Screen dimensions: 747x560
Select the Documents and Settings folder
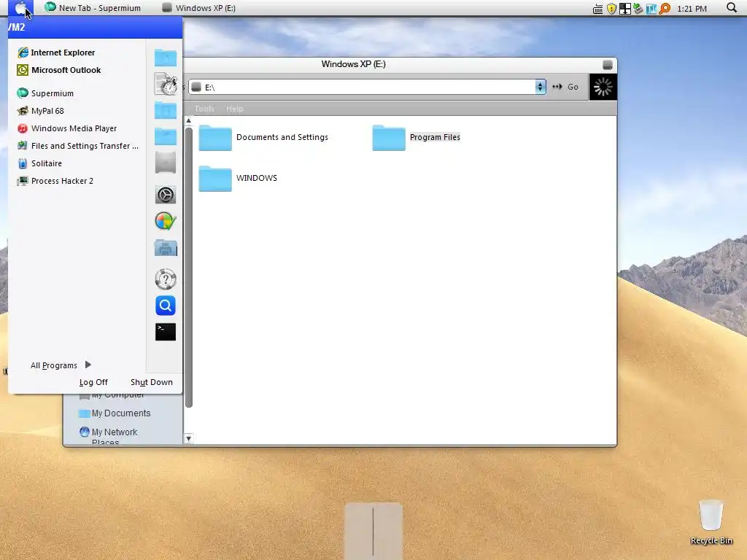[x=263, y=137]
